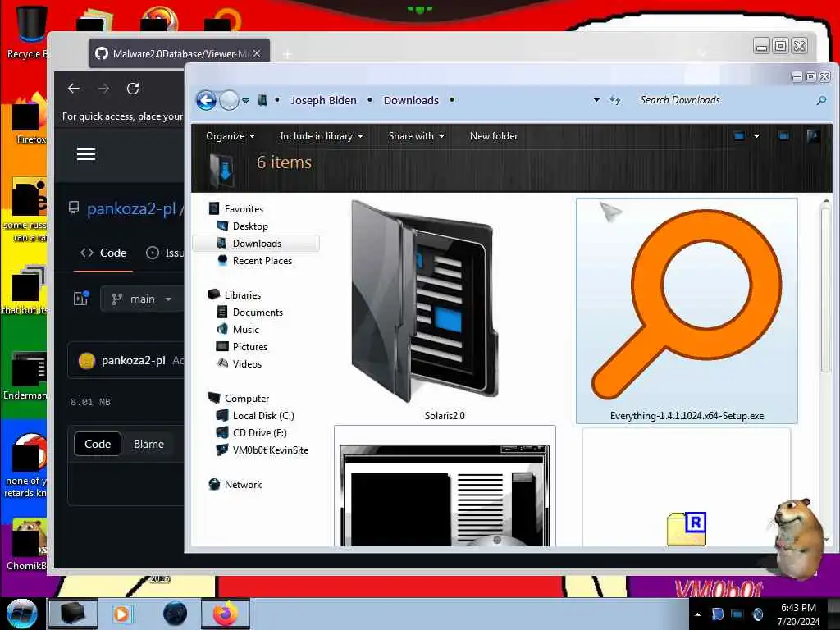
Task: Switch to the GitHub Issues tab
Action: coord(165,253)
